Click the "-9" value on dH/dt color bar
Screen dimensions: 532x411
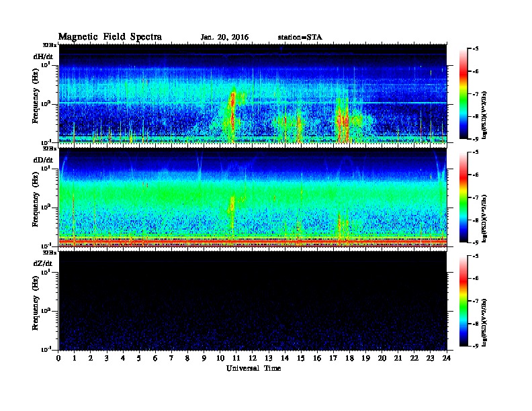pos(476,139)
